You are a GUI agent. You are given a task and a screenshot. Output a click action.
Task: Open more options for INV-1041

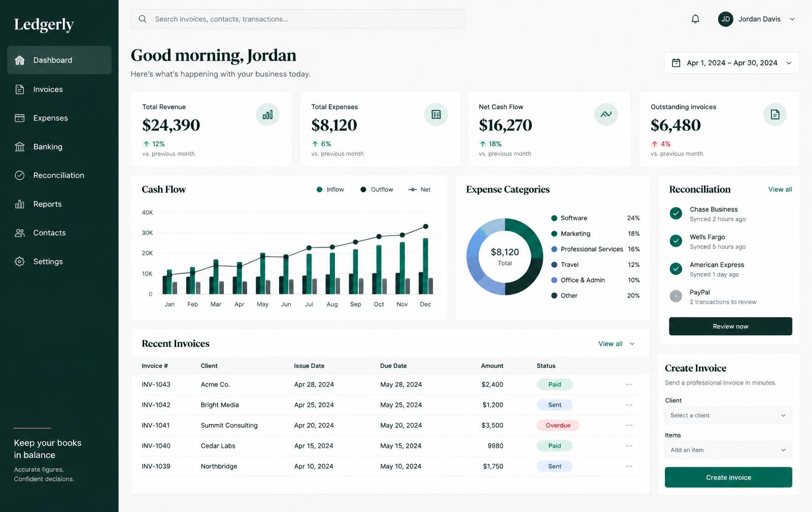click(x=629, y=425)
